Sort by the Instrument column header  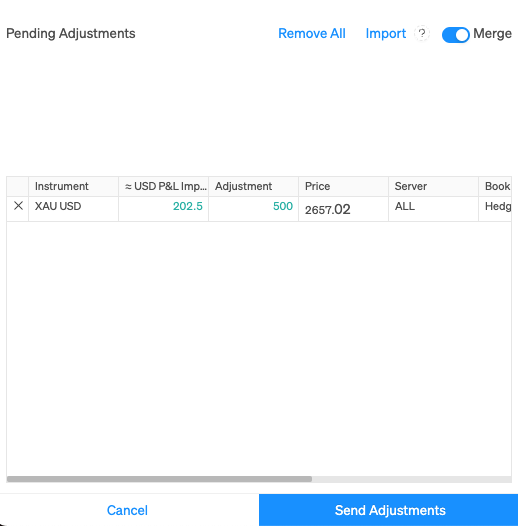pos(73,186)
